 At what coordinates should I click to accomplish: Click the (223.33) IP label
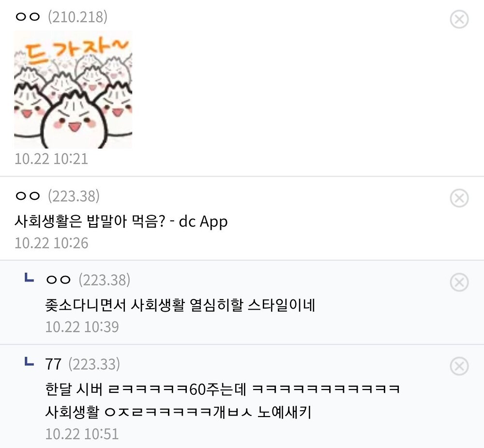pyautogui.click(x=94, y=364)
